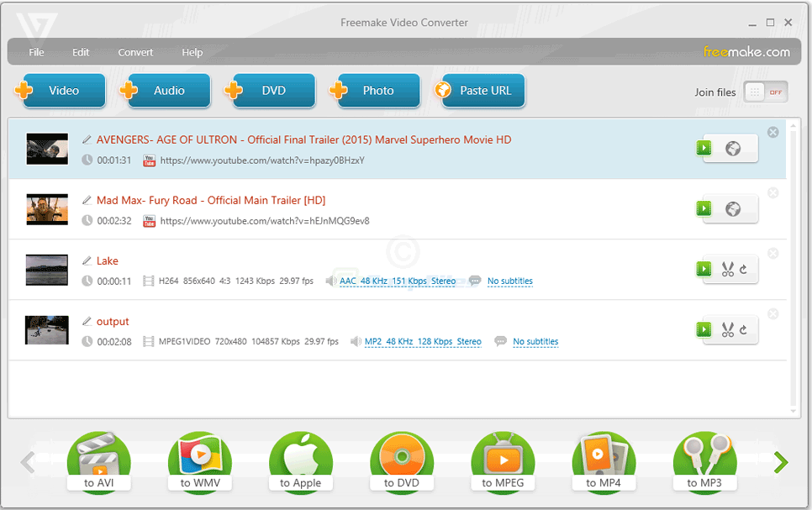812x510 pixels.
Task: Open web globe button for AVENGERS row
Action: click(733, 149)
